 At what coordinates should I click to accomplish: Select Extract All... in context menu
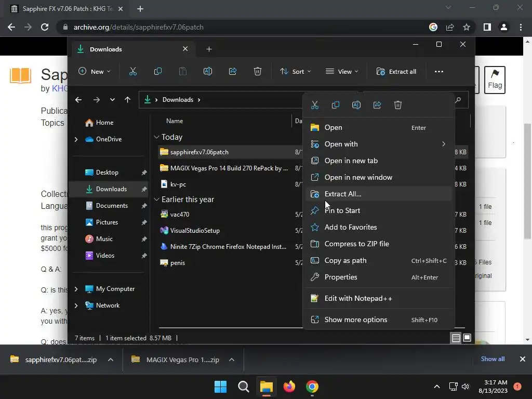pyautogui.click(x=378, y=194)
